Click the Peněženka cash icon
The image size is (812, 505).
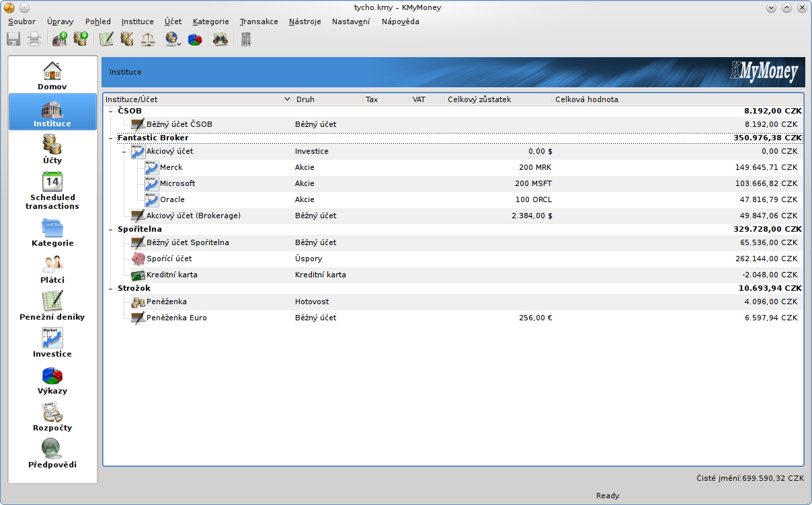pyautogui.click(x=138, y=302)
